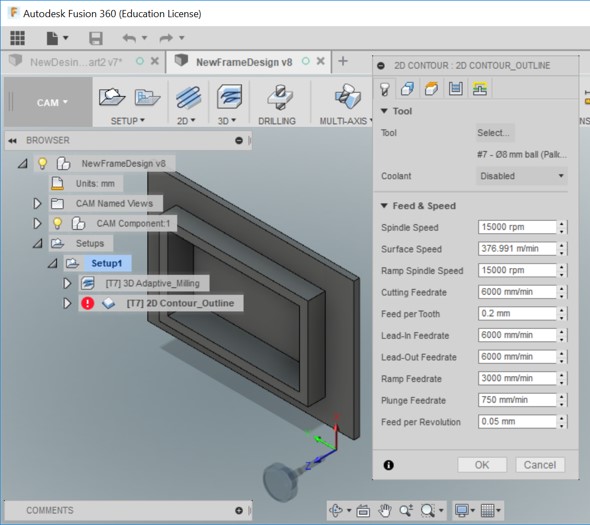Open the Coolant dropdown set to Disabled
This screenshot has width=590, height=525.
pyautogui.click(x=522, y=176)
